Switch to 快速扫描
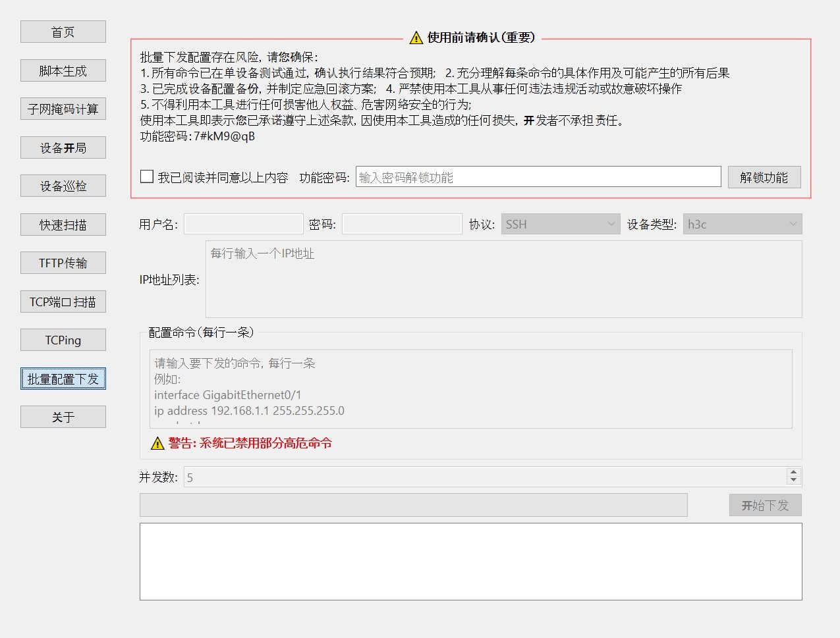This screenshot has width=840, height=638. (63, 225)
